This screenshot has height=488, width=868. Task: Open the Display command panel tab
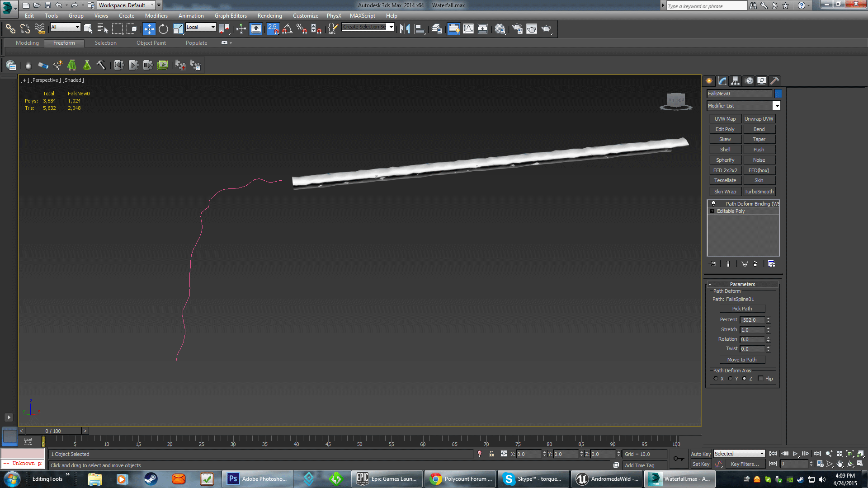pos(762,81)
